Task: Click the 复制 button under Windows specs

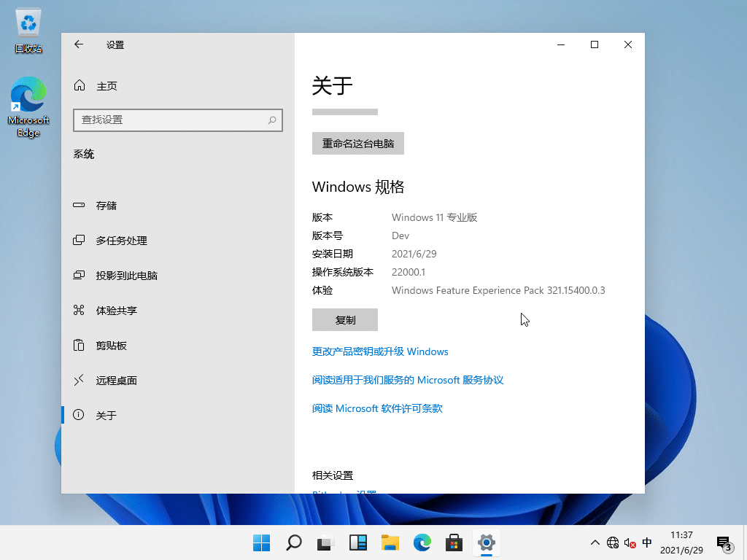Action: tap(345, 319)
